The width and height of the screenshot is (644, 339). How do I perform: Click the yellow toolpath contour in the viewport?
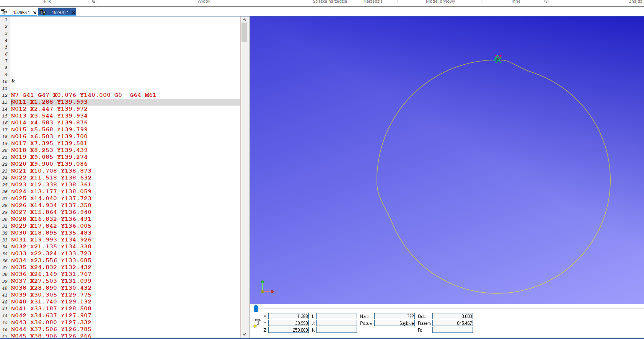(x=610, y=180)
